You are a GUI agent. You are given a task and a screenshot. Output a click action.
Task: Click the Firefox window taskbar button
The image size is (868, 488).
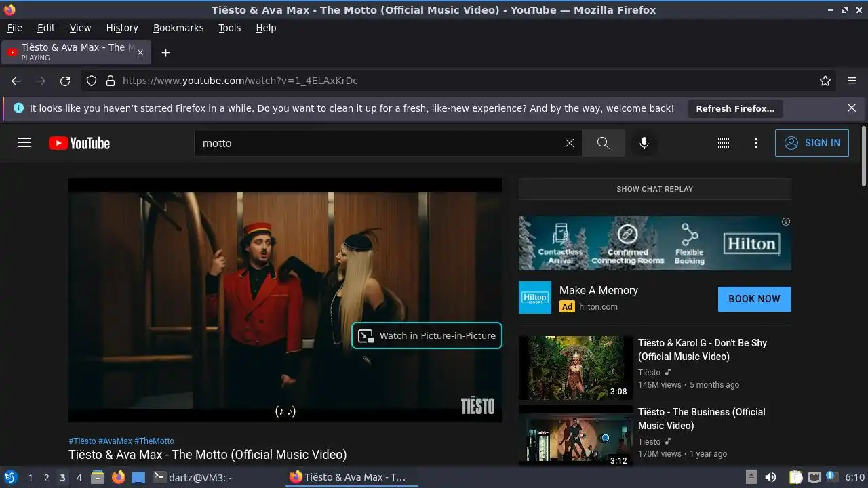tap(351, 477)
